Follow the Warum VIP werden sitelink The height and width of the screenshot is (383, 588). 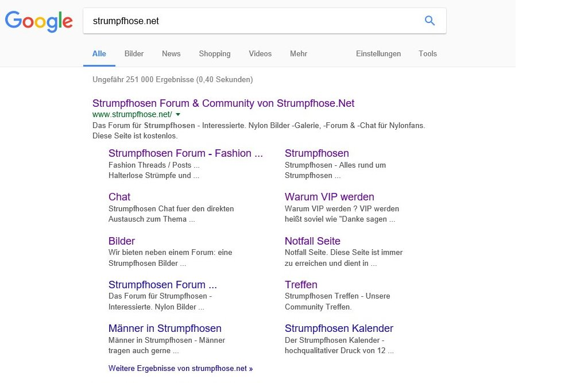pos(329,197)
